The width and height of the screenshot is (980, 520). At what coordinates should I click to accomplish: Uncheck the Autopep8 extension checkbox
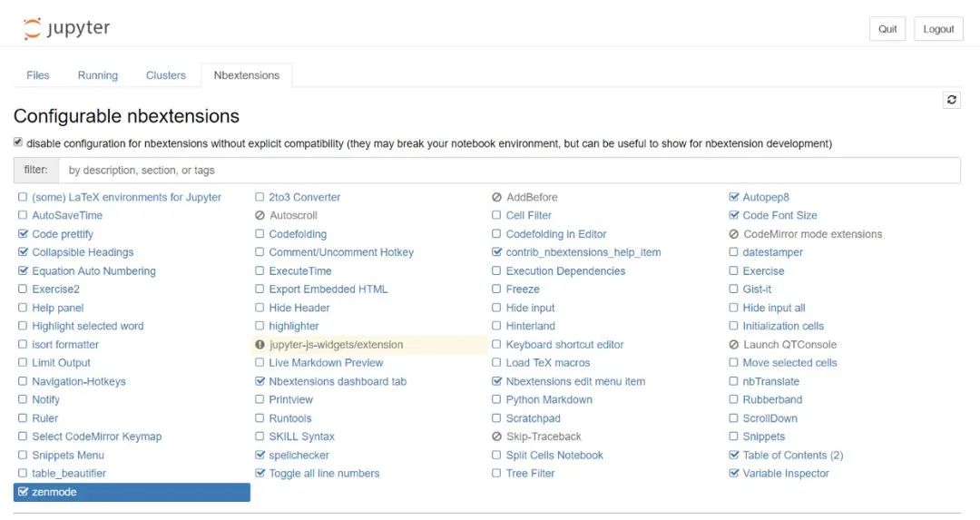pyautogui.click(x=734, y=197)
